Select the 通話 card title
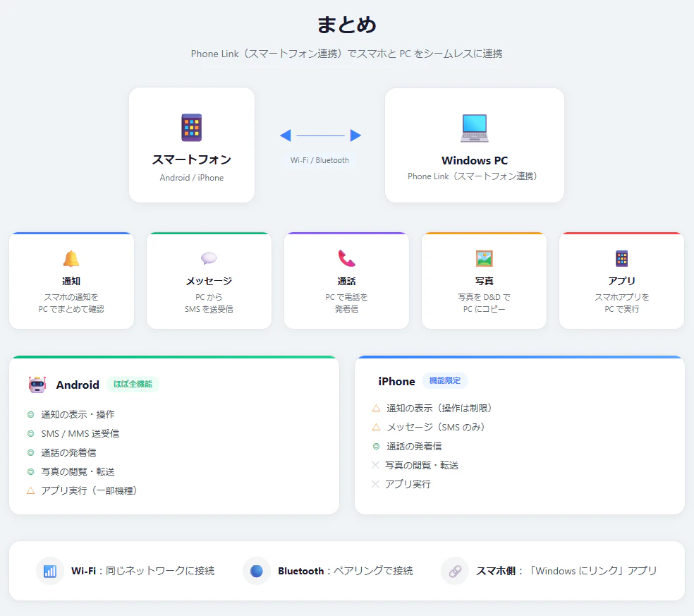 346,282
